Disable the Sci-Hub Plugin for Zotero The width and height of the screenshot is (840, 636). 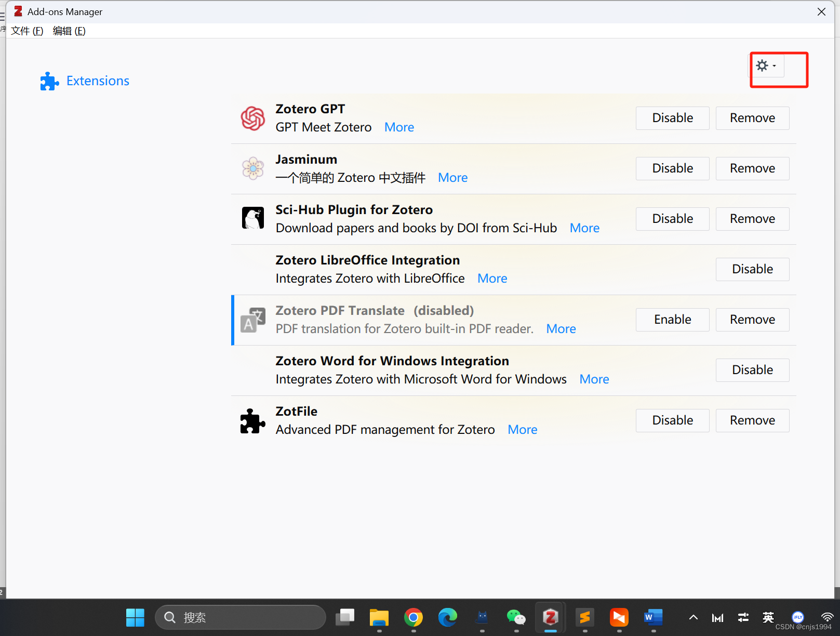[x=672, y=219]
